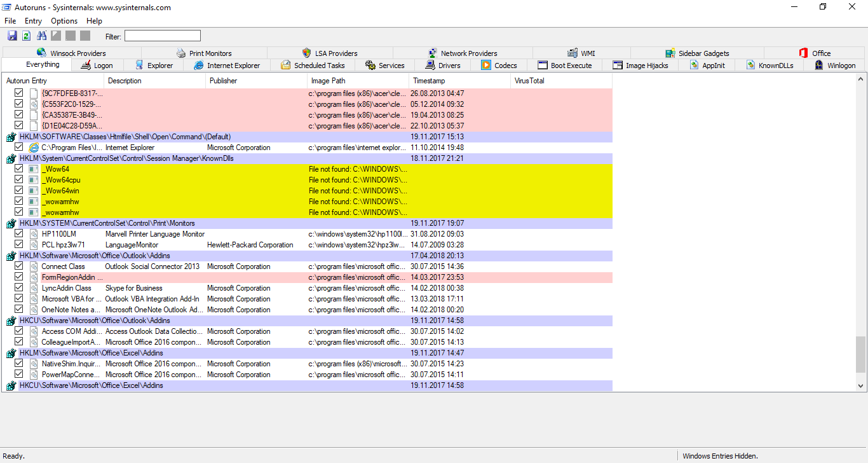Disable the _Wow64cpu entry checkbox
The width and height of the screenshot is (868, 463).
19,180
